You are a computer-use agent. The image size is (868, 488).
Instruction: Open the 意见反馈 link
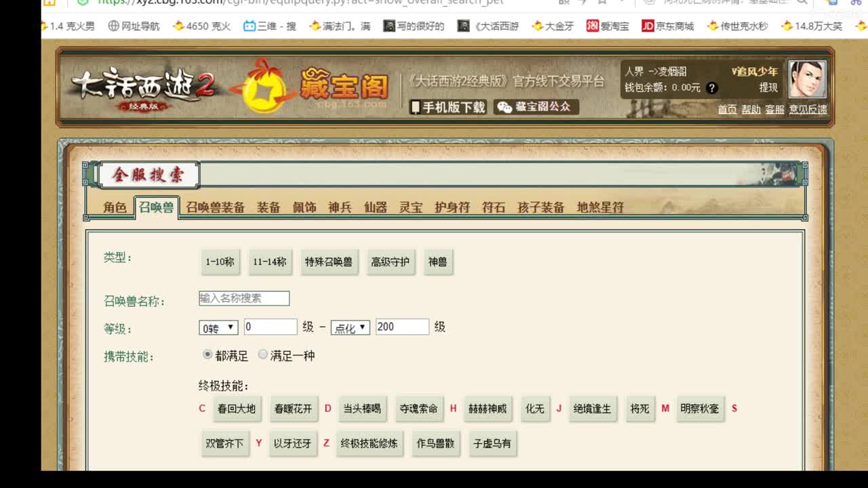(808, 109)
